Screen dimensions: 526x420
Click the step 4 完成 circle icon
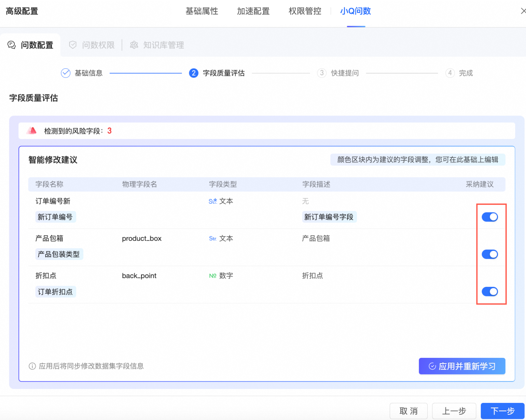tap(450, 73)
